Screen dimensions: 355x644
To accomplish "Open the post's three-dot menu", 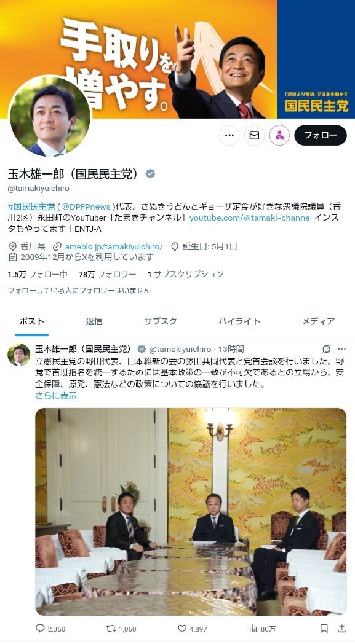I will (x=342, y=349).
